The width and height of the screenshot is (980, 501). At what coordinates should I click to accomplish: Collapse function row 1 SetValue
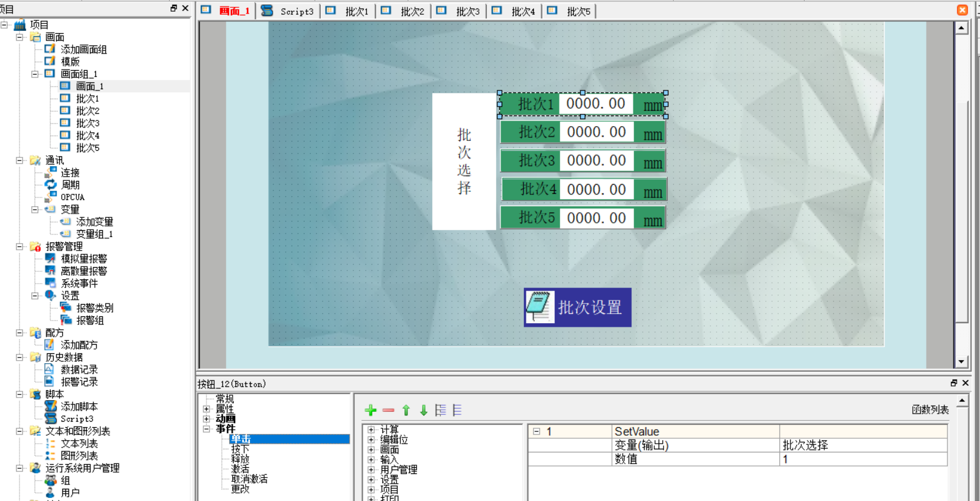coord(536,431)
